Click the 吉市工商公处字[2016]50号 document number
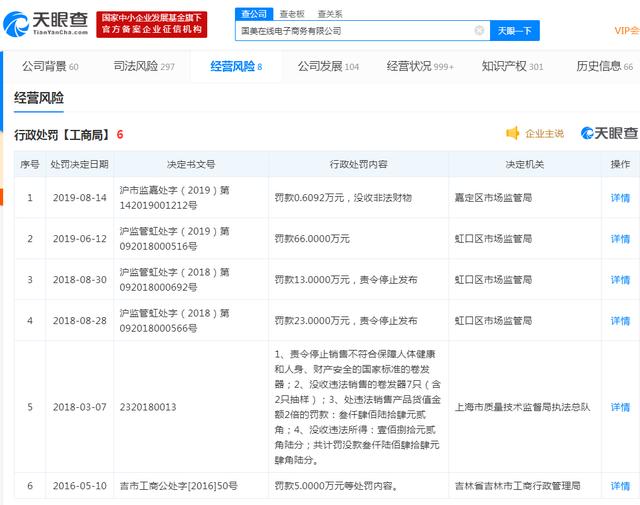This screenshot has width=640, height=505. point(178,486)
